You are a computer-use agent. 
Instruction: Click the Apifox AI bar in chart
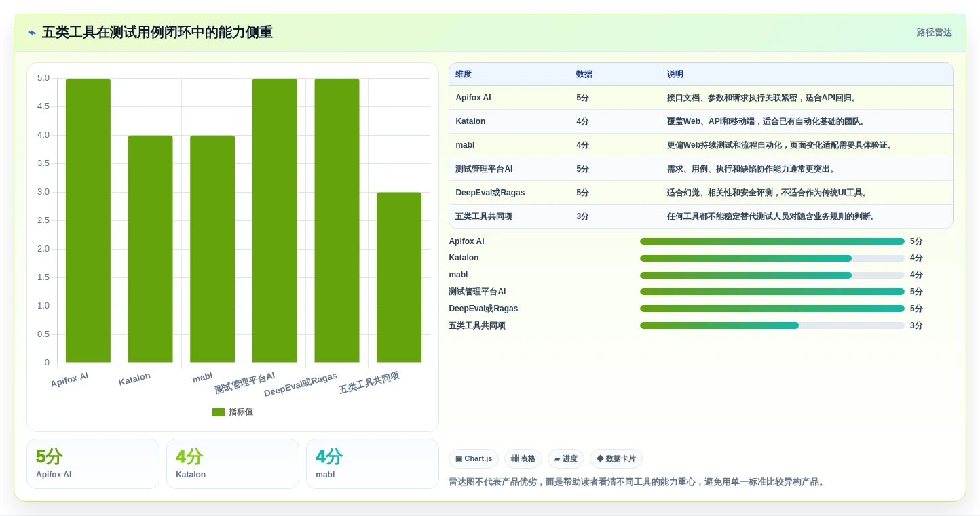pos(88,220)
